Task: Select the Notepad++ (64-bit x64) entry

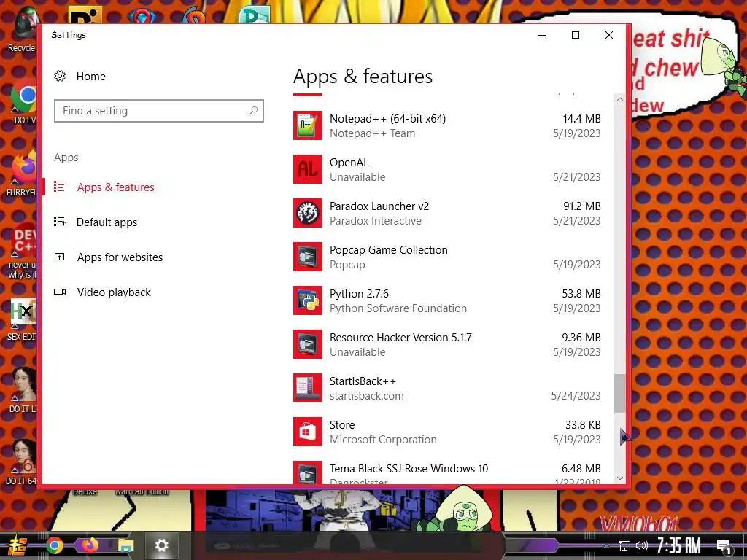Action: point(447,125)
